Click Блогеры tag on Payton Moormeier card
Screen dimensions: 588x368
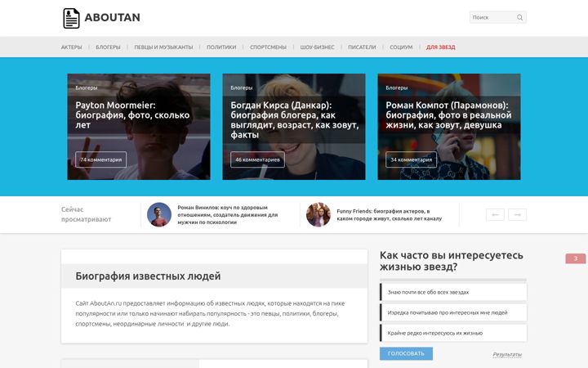[87, 88]
